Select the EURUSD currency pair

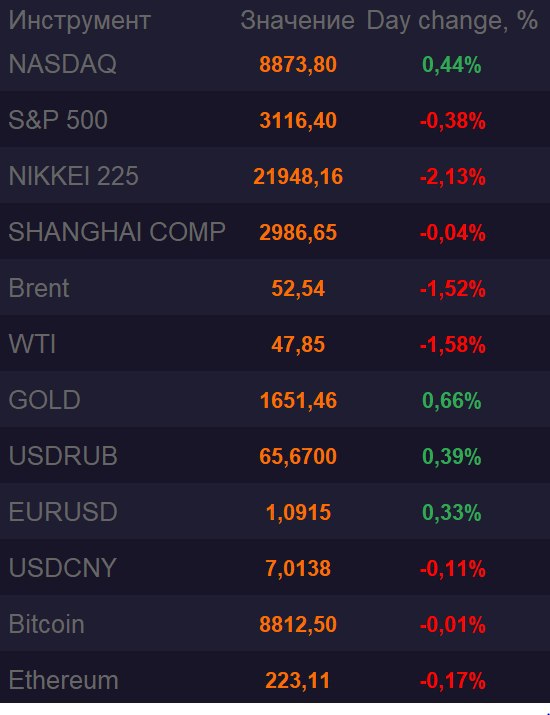63,512
